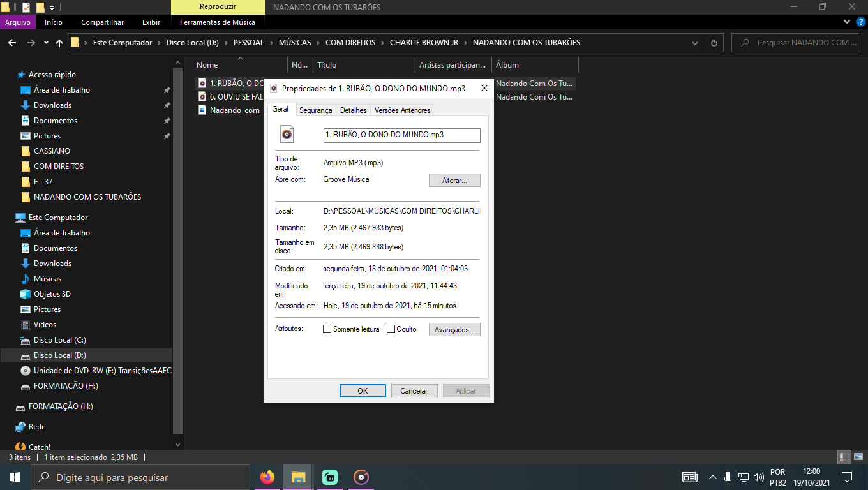The image size is (868, 490).
Task: Go up one folder level with Up arrow
Action: coord(59,43)
